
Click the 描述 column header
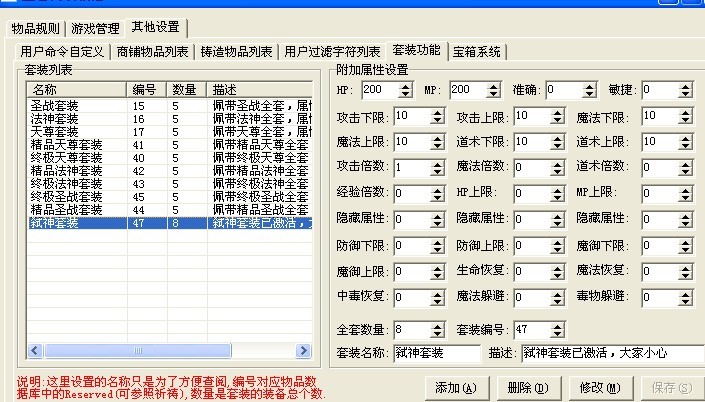coord(259,90)
